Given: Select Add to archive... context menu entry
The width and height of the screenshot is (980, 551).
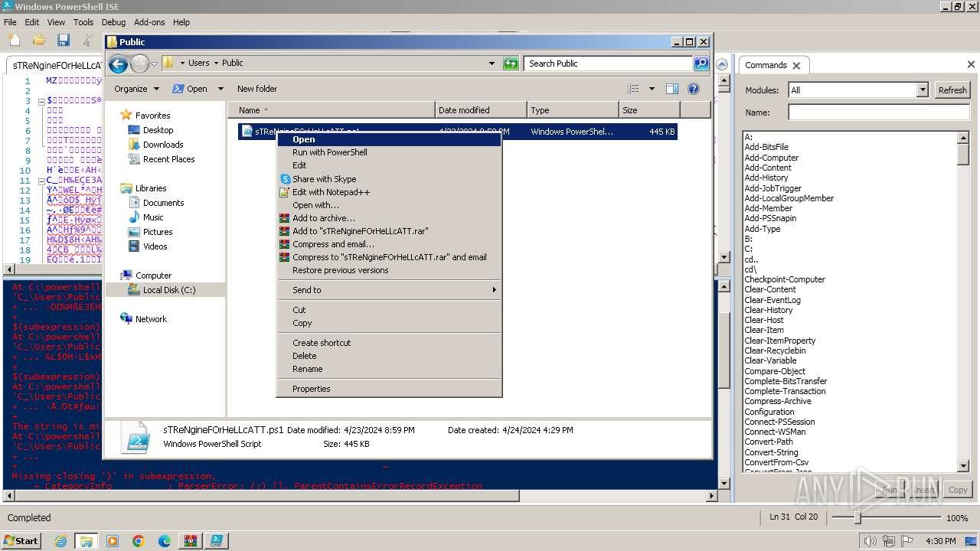Looking at the screenshot, I should point(388,218).
